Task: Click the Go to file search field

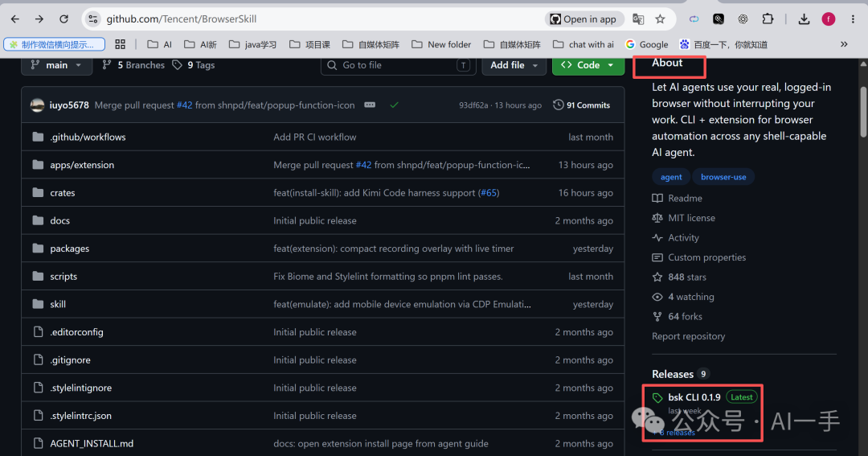Action: tap(398, 65)
